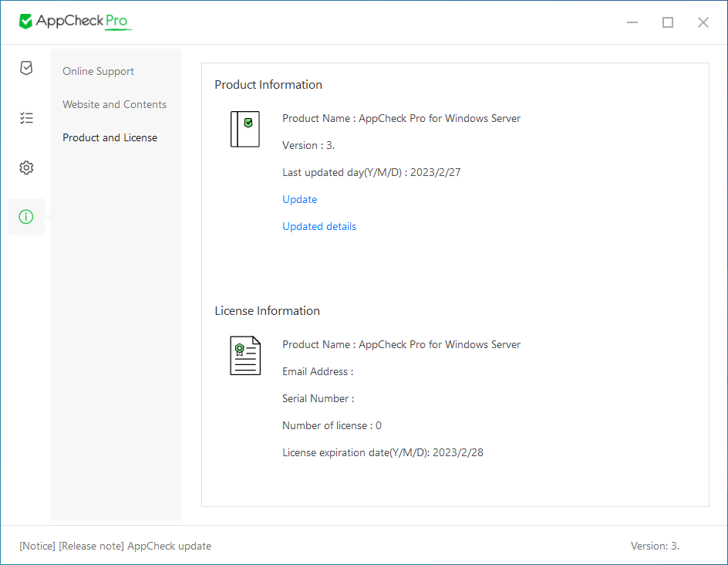Click the license certificate icon
Image resolution: width=728 pixels, height=565 pixels.
tap(245, 356)
